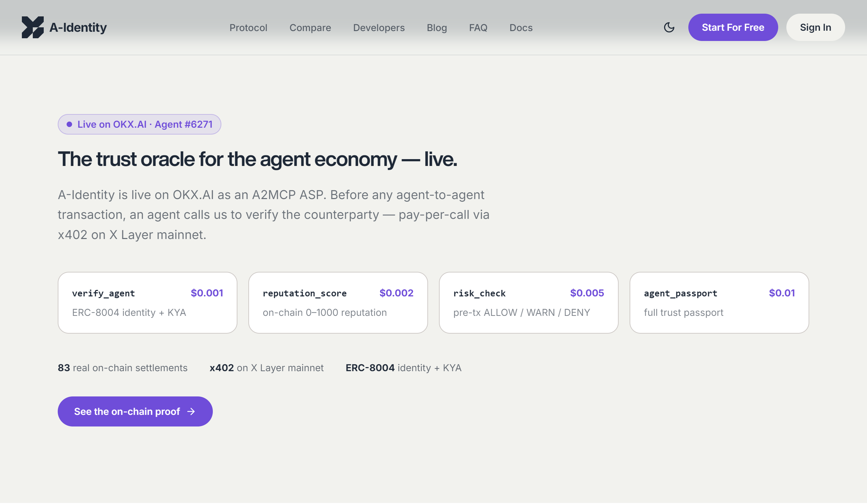Click the A-Identity logo icon

point(33,28)
